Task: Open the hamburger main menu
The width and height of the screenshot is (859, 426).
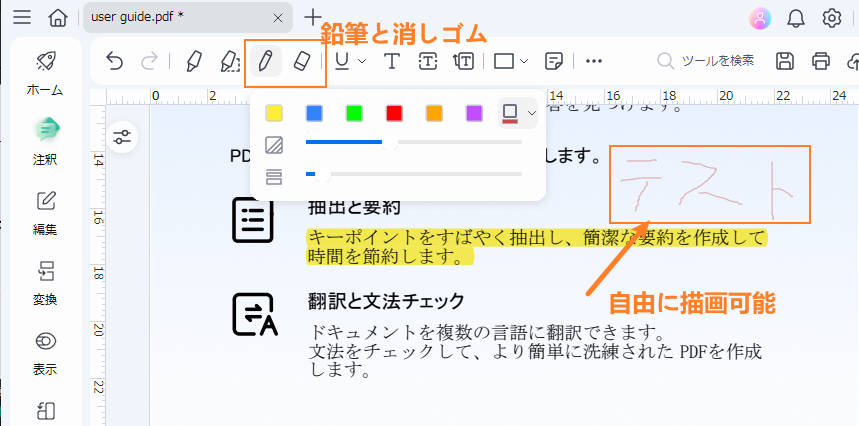Action: pos(22,18)
